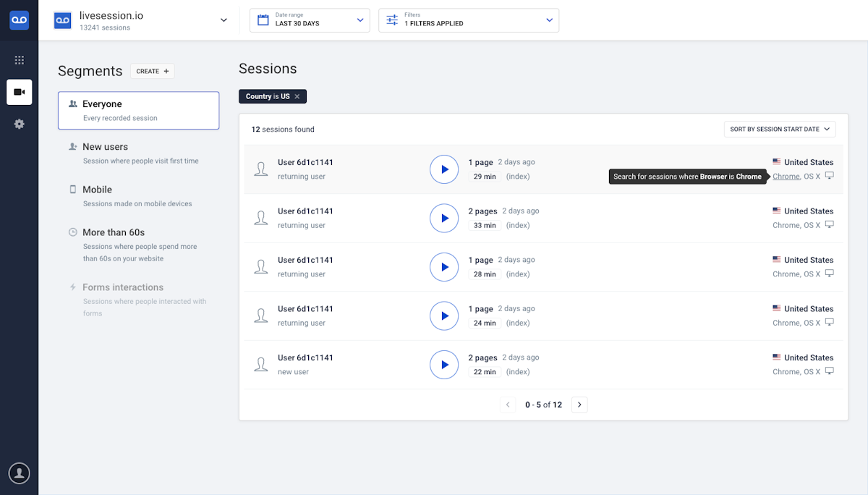
Task: Go to next page of sessions
Action: [x=579, y=405]
